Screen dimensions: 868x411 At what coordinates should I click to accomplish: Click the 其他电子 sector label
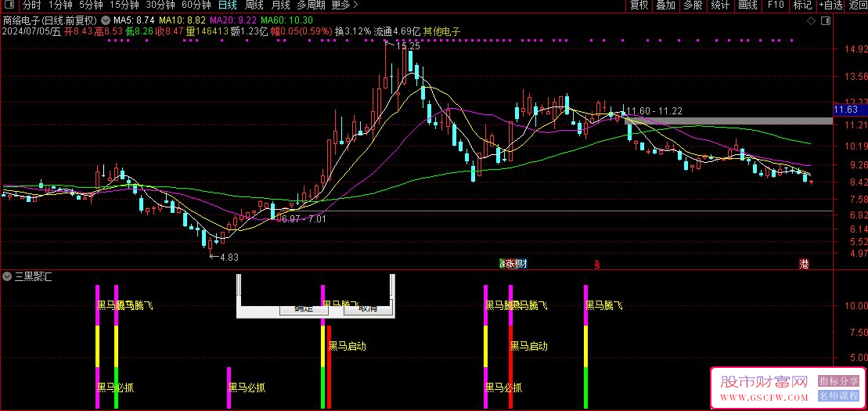tap(441, 31)
